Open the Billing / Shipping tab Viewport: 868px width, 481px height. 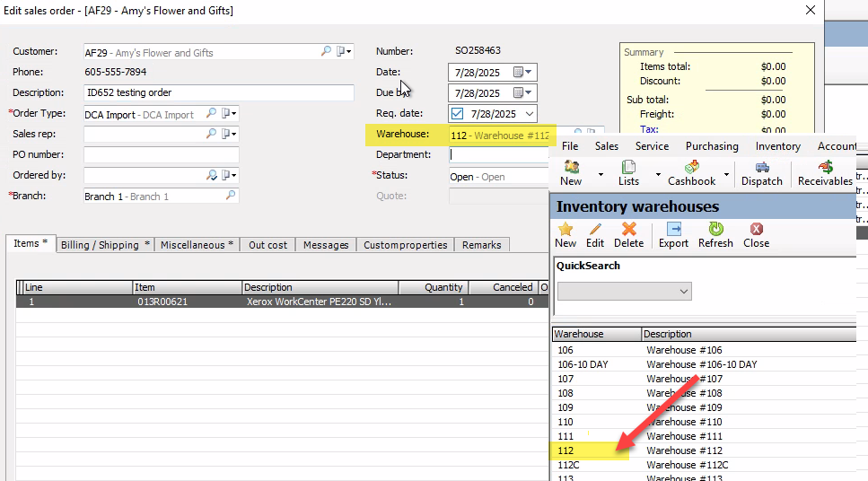coord(105,245)
